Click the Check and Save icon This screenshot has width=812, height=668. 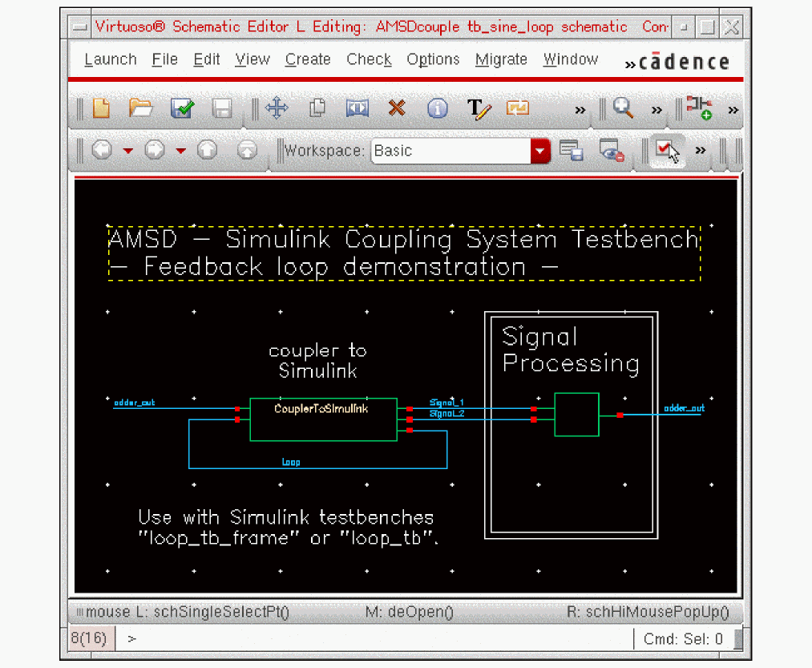pyautogui.click(x=182, y=108)
